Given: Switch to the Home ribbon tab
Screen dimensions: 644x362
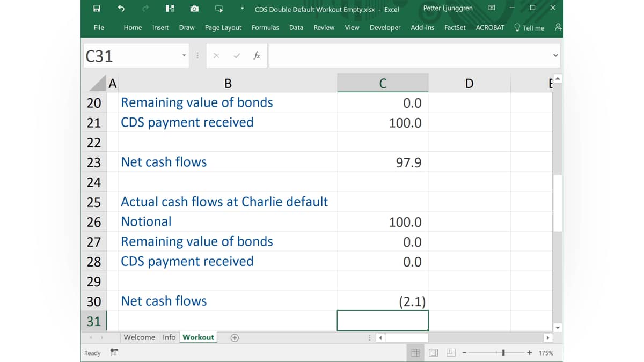Looking at the screenshot, I should [133, 27].
